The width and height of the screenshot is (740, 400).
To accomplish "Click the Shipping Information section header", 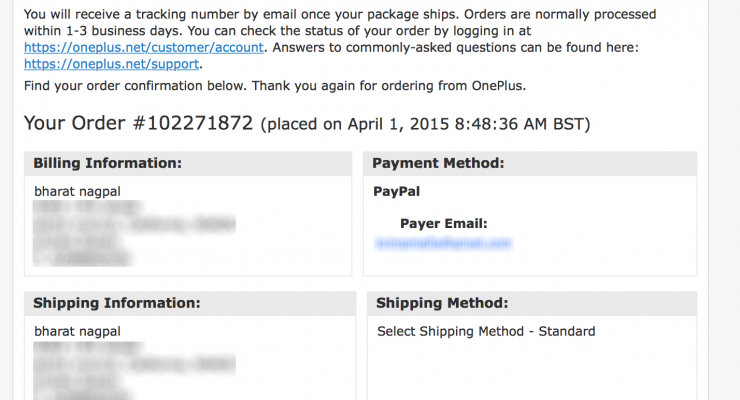I will click(116, 303).
